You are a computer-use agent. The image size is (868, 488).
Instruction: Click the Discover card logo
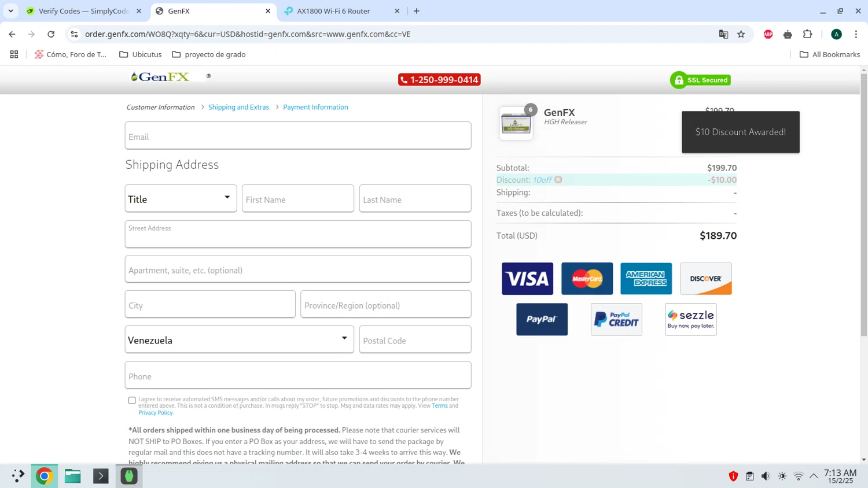[x=706, y=279]
